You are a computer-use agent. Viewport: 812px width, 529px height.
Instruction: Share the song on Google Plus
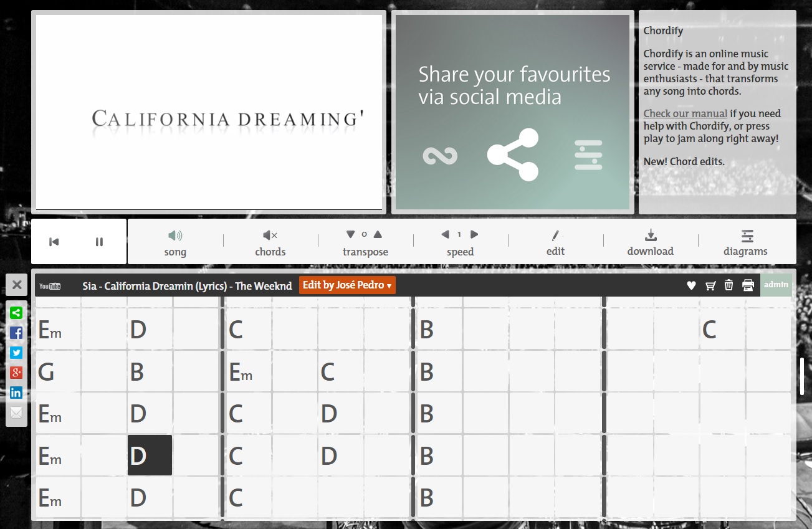(x=16, y=373)
